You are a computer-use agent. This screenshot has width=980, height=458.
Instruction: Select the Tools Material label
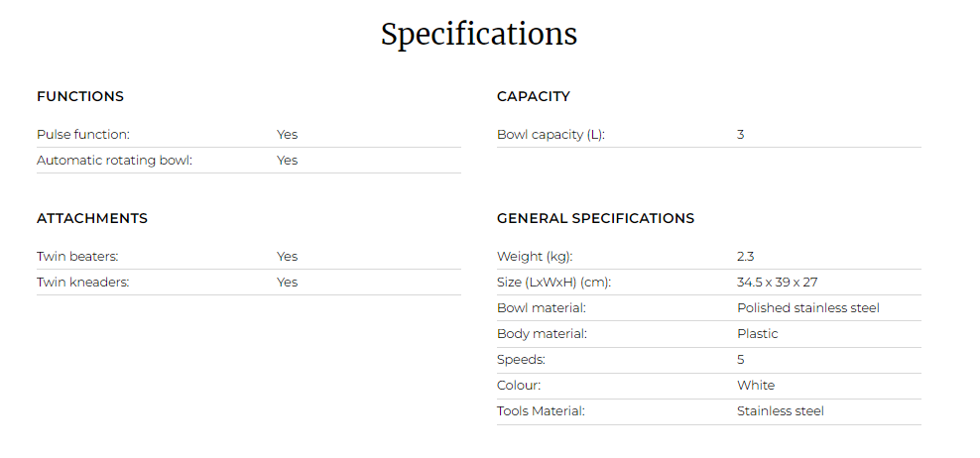541,411
